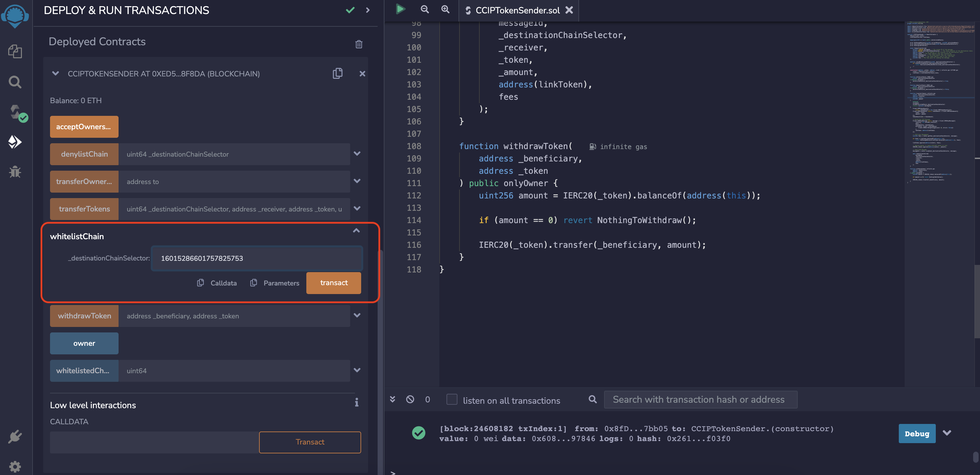Click the _destinationChainSelector input field

(257, 258)
